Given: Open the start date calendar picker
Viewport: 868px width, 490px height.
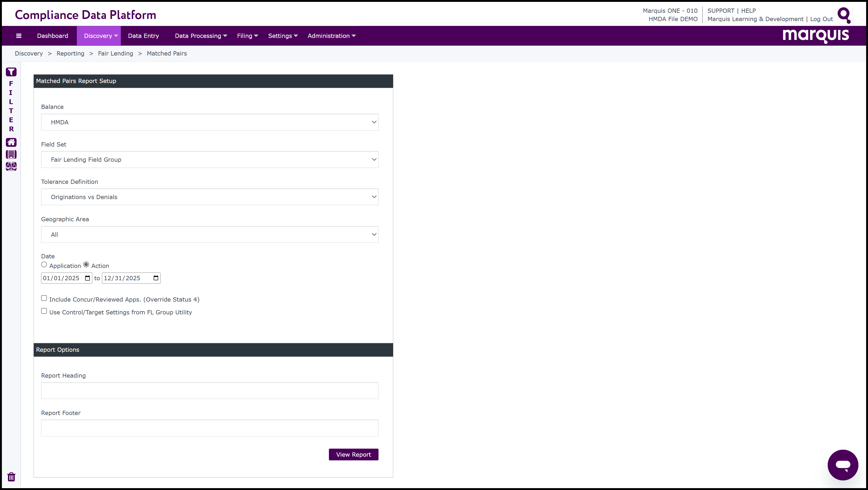Looking at the screenshot, I should [x=87, y=278].
